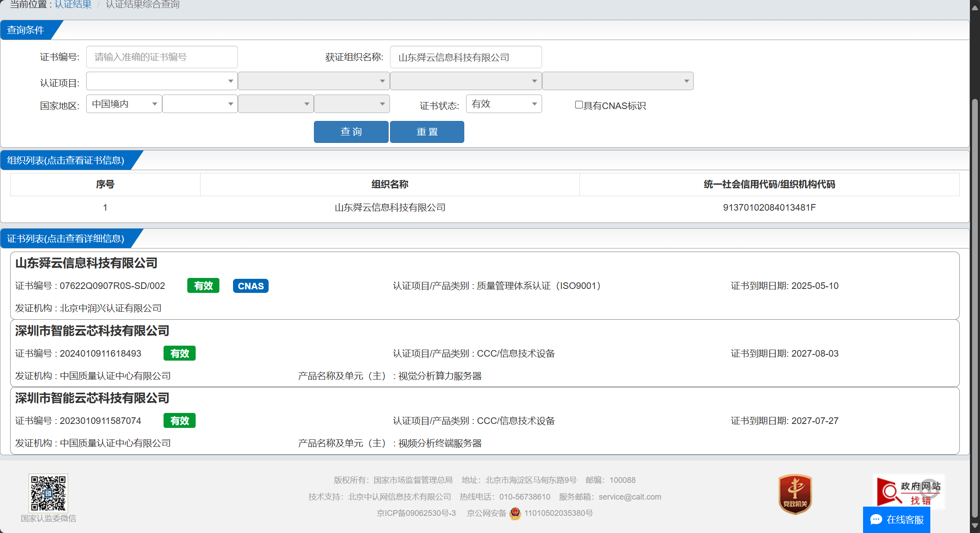Open the 中国境内 country dropdown

124,104
